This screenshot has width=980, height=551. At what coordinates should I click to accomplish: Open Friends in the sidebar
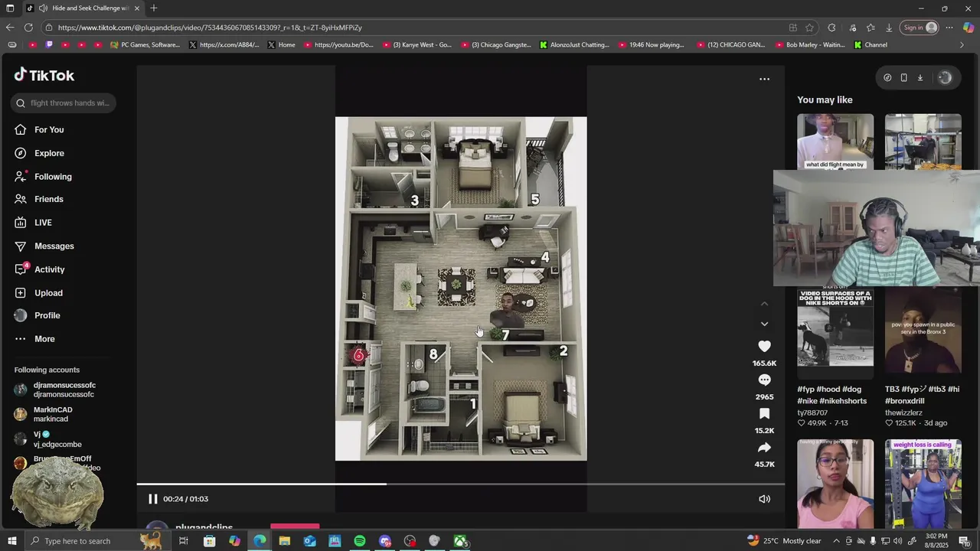click(48, 199)
